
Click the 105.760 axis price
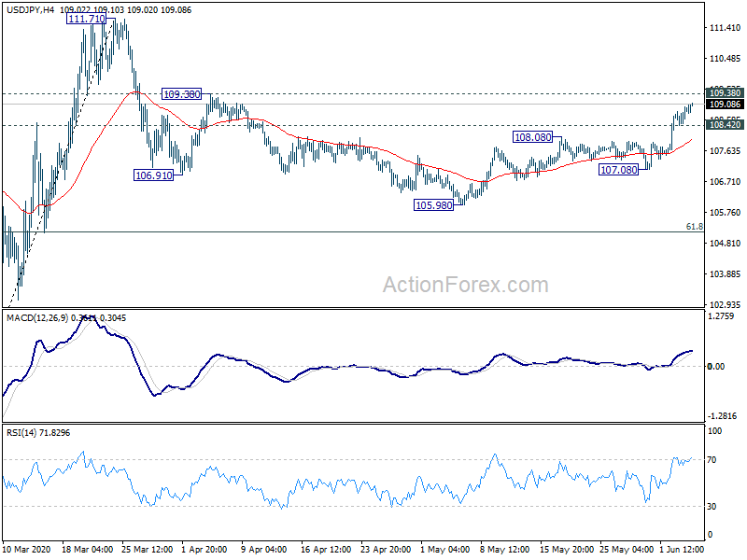(725, 213)
